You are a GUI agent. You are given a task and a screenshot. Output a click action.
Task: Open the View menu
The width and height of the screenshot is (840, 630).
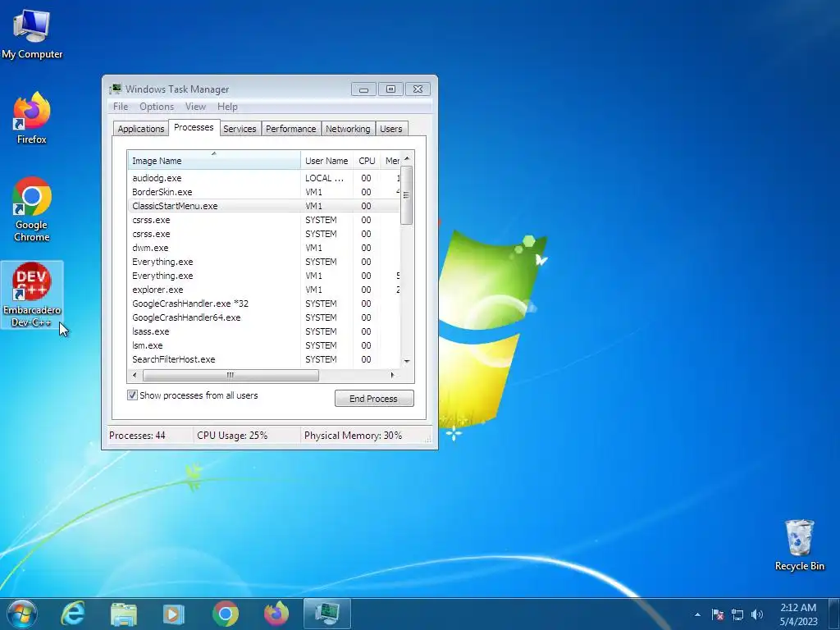195,107
